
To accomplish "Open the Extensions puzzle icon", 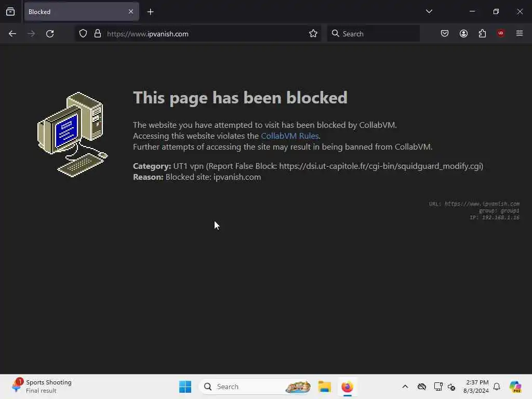I will 482,34.
